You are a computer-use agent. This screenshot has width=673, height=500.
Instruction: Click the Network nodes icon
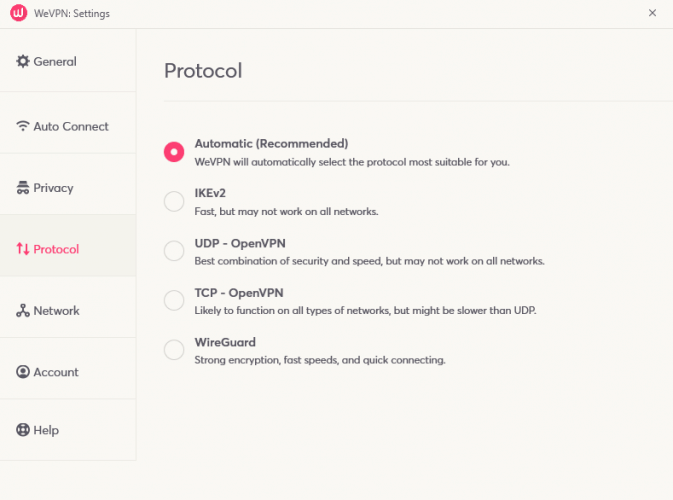pyautogui.click(x=23, y=311)
